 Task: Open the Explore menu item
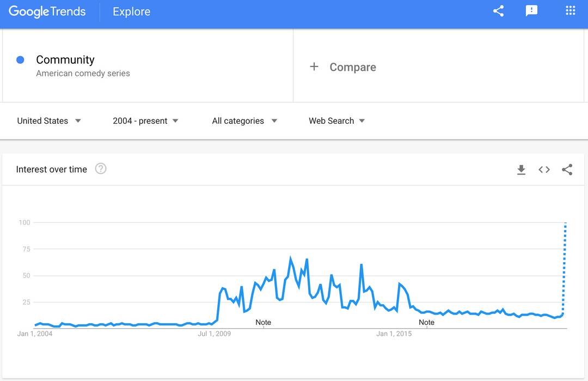[x=131, y=11]
